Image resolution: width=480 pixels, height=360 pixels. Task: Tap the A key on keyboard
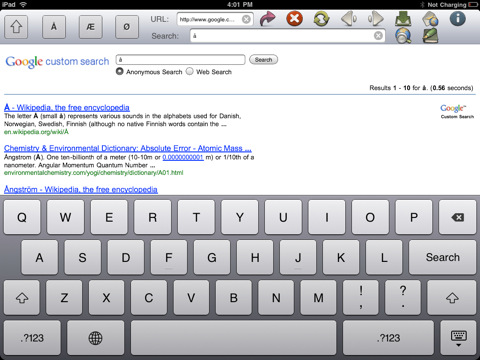(x=40, y=257)
